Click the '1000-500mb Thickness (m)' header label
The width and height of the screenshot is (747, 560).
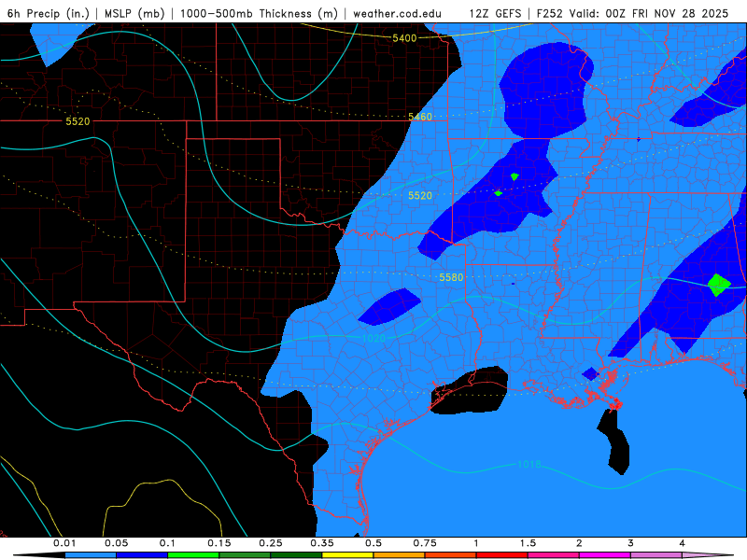(259, 13)
